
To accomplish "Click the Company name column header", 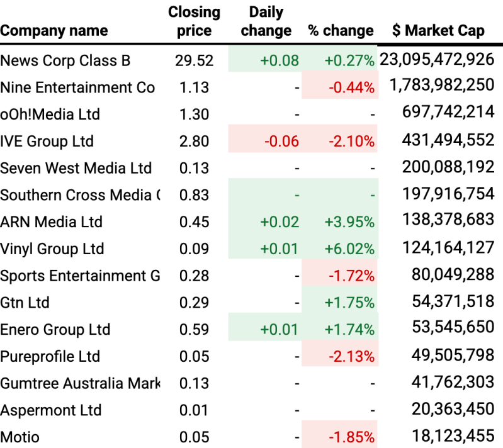I will tap(54, 30).
